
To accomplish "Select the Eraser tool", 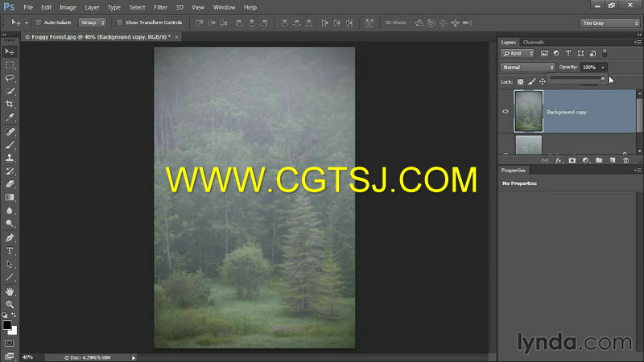I will (10, 184).
